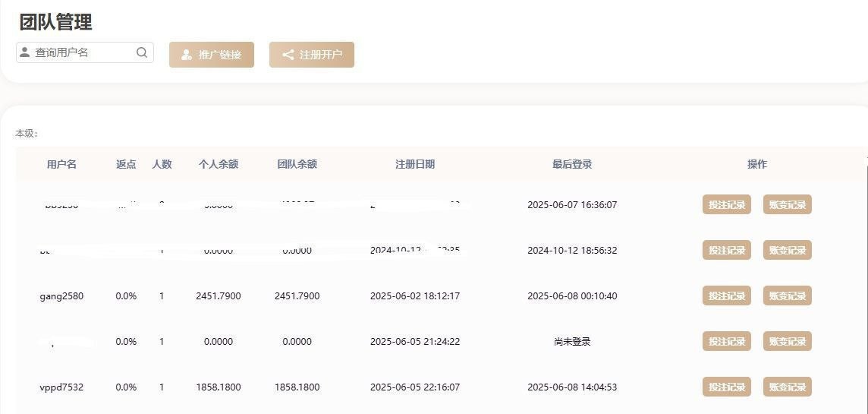Open 投注记录 in the 尚未登录 row
868x414 pixels.
tap(726, 341)
